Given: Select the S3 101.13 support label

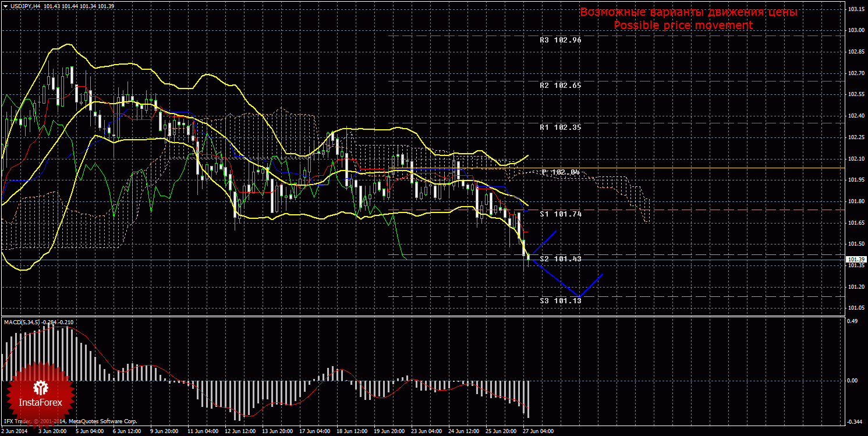Looking at the screenshot, I should (561, 300).
